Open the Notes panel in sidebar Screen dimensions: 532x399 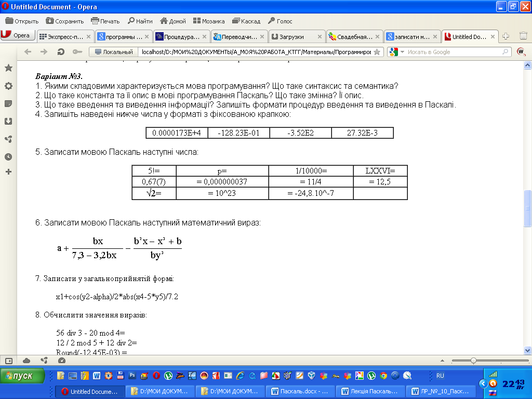point(8,103)
